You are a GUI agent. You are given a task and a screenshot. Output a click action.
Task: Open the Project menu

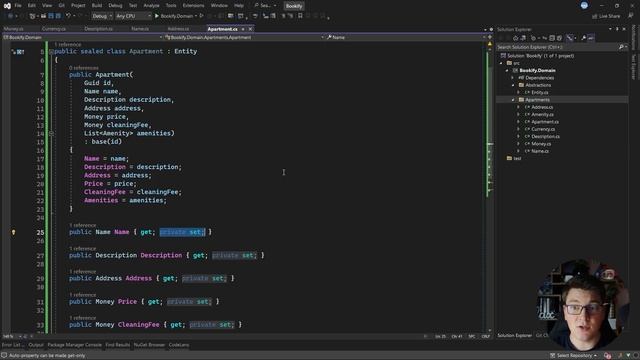(x=78, y=6)
